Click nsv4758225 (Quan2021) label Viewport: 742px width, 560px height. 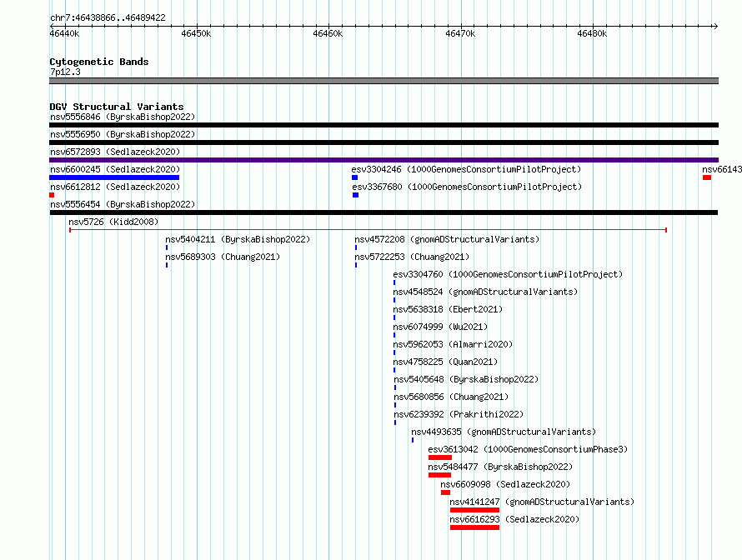[445, 362]
